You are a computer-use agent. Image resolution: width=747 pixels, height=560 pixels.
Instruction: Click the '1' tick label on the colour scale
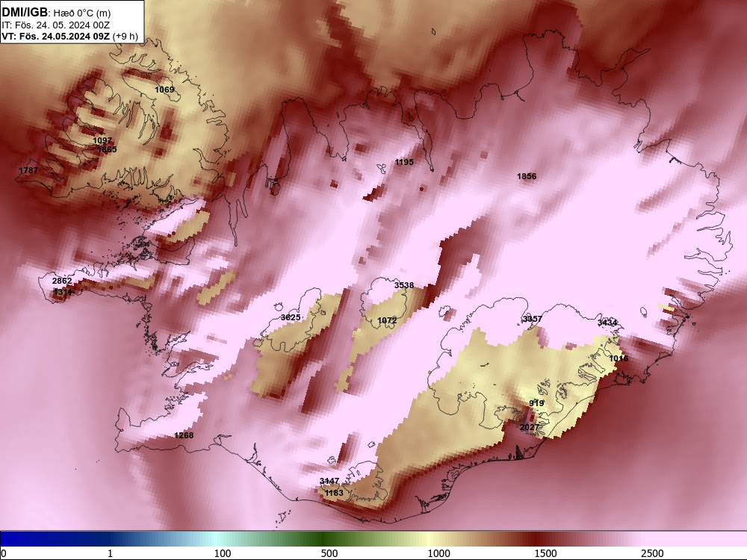pos(110,553)
